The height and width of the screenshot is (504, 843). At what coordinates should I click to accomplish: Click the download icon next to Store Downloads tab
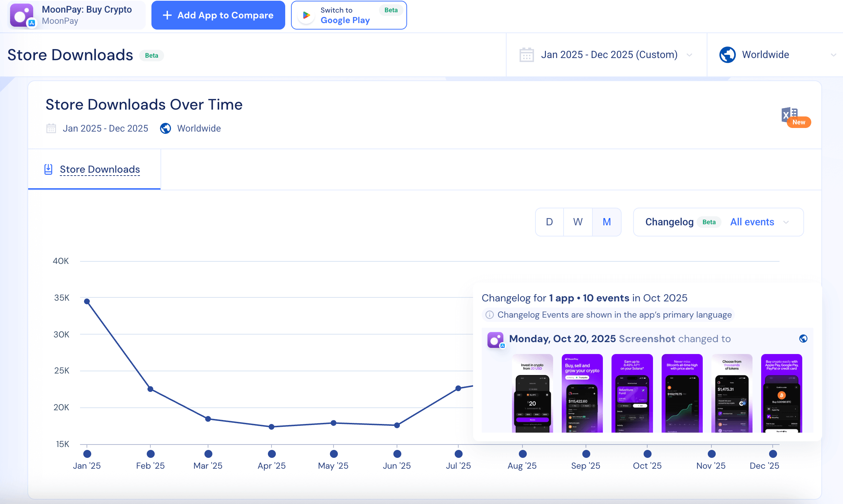[x=48, y=169]
